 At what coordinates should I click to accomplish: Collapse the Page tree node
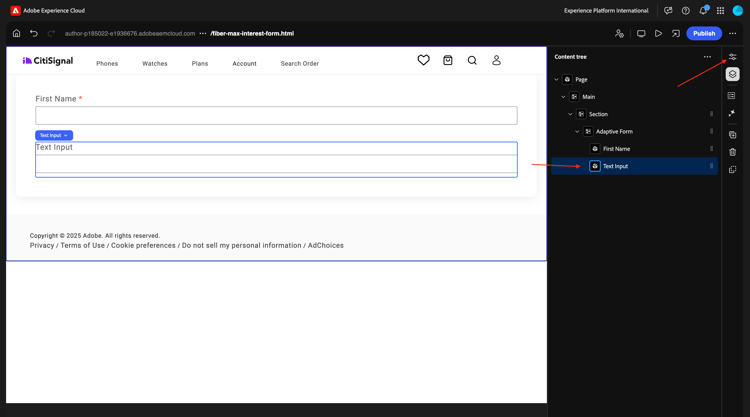coord(556,79)
